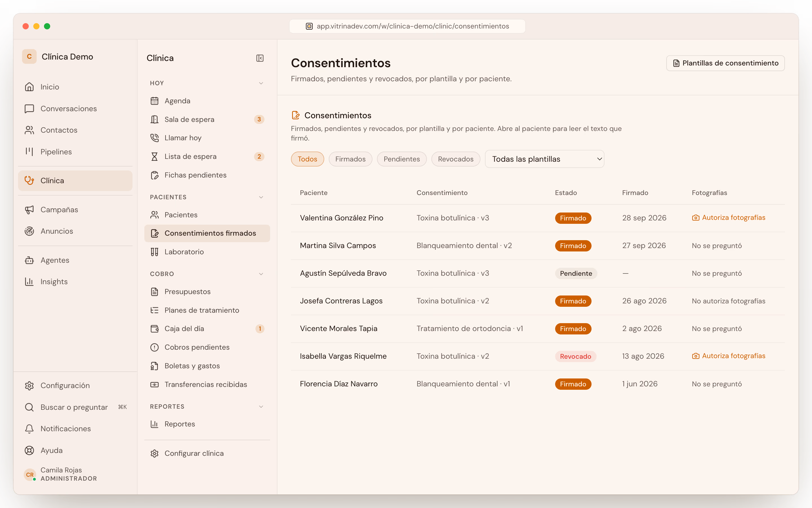Open Camila Rojas user profile

click(75, 474)
